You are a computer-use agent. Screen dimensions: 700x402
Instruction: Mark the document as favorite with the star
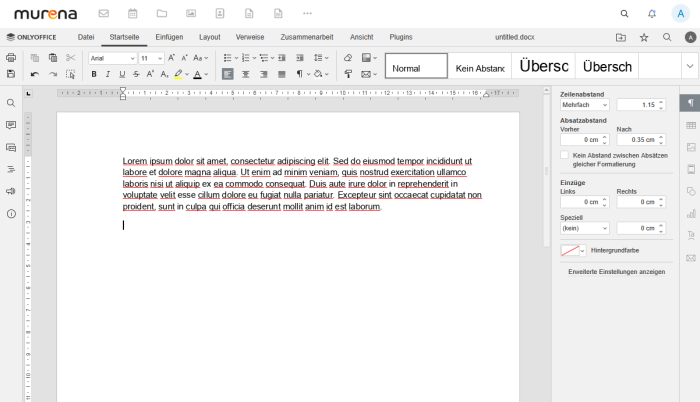coord(644,37)
